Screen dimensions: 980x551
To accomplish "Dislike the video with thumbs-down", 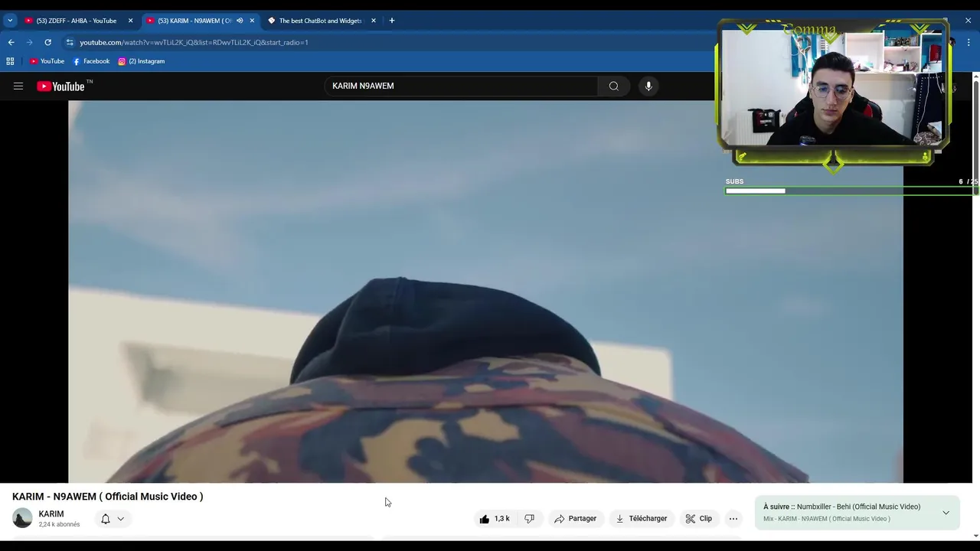I will click(529, 519).
